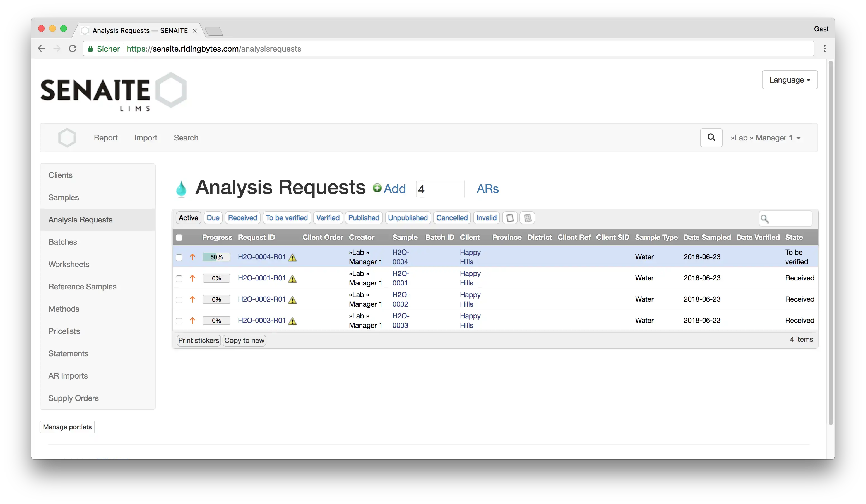Click the Print stickers button
Image resolution: width=866 pixels, height=504 pixels.
[x=199, y=340]
